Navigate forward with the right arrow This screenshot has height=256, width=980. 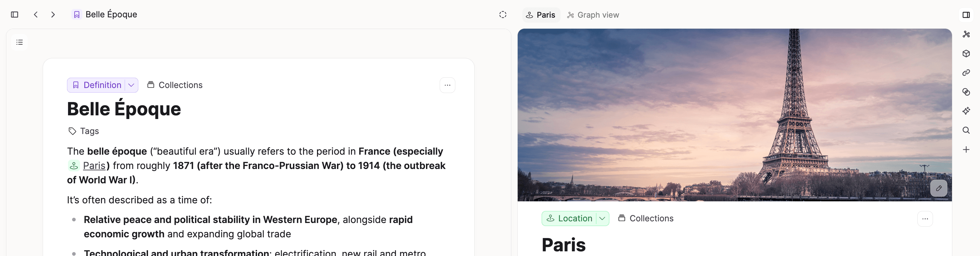[x=53, y=14]
